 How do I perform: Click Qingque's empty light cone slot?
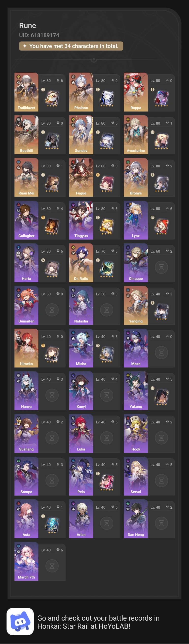pyautogui.click(x=161, y=267)
